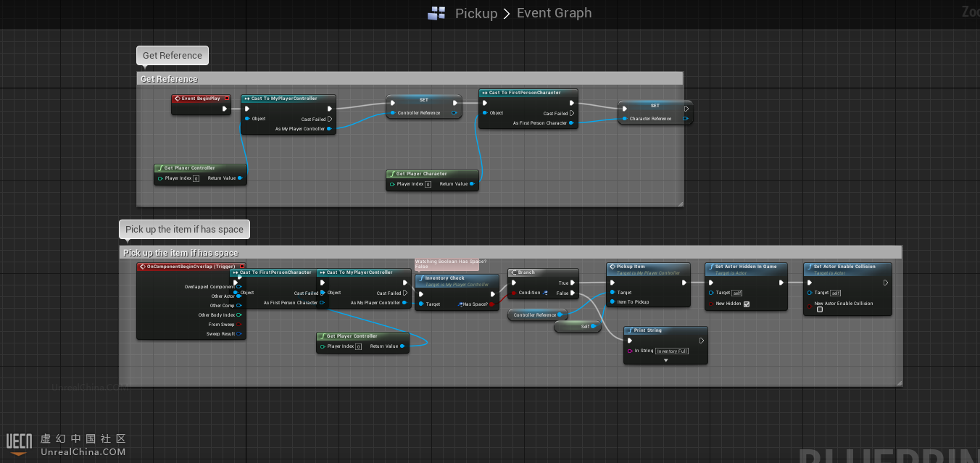Click Cast Failed pin on top Cast To FirstPersonCharacter
Viewport: 980px width, 463px height.
click(x=572, y=114)
